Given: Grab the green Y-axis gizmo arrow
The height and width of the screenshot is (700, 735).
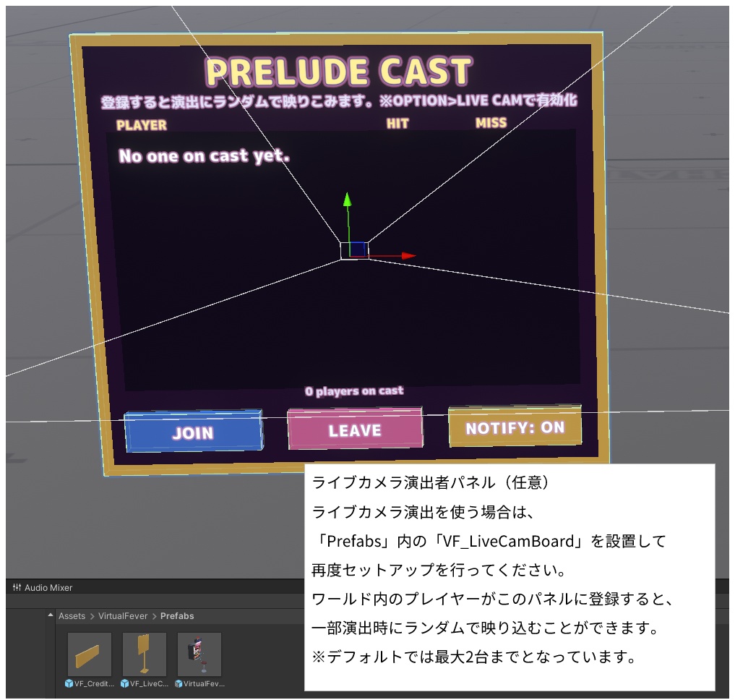Looking at the screenshot, I should click(x=347, y=200).
